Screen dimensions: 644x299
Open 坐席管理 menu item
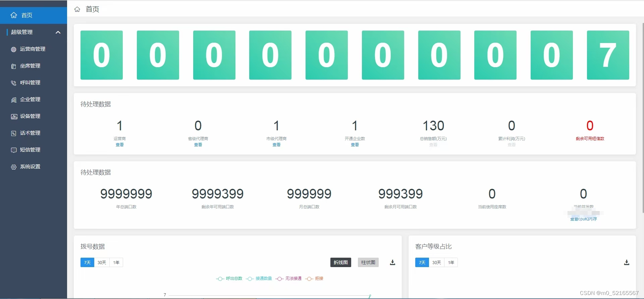tap(34, 66)
